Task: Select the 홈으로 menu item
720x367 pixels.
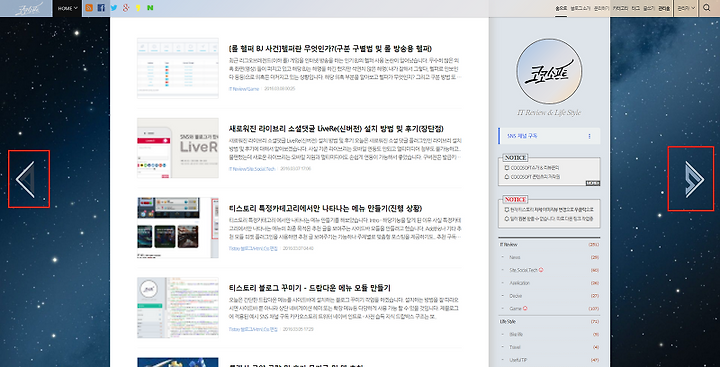Action: [x=561, y=8]
